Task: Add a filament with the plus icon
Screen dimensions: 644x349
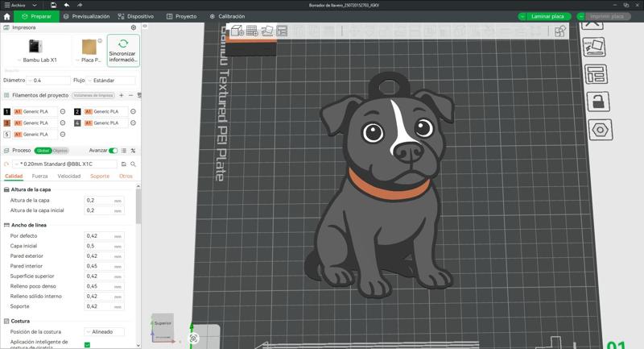Action: pos(122,95)
